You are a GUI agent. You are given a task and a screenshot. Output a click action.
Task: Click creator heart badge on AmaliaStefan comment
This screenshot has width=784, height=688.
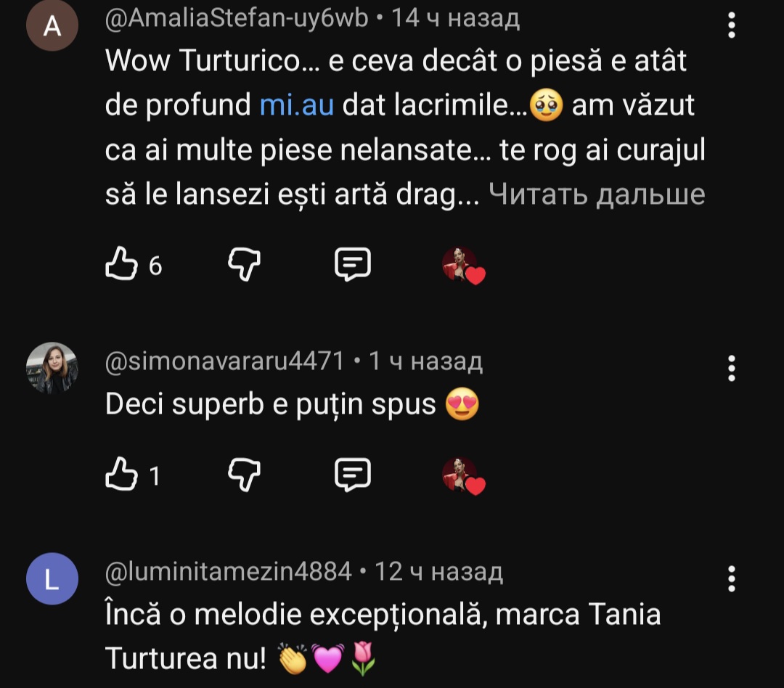pos(463,266)
